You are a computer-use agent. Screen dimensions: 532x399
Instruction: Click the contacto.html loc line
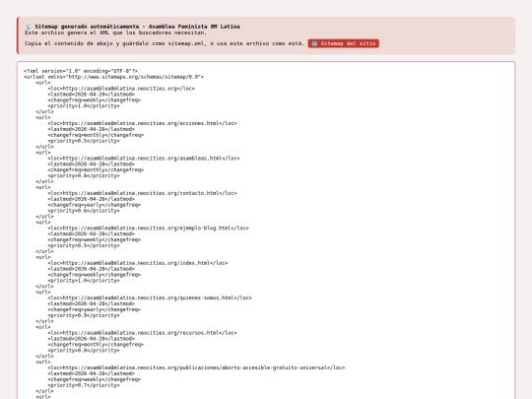pos(142,193)
